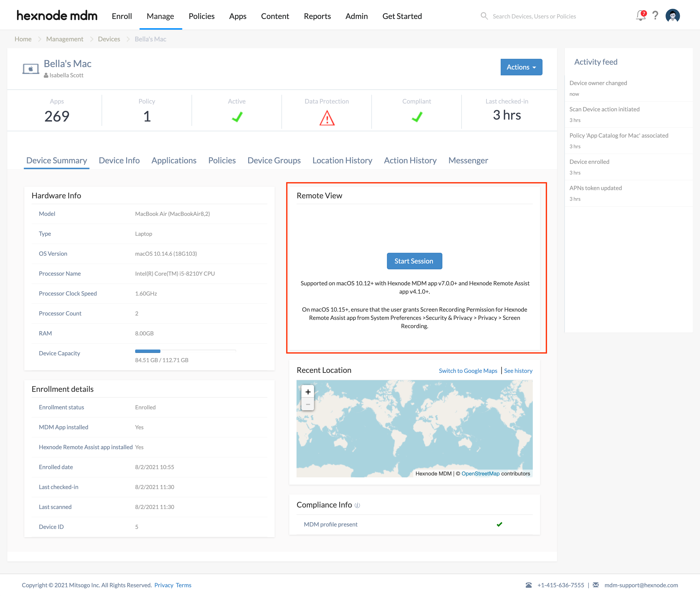Open the user profile avatar

click(672, 16)
